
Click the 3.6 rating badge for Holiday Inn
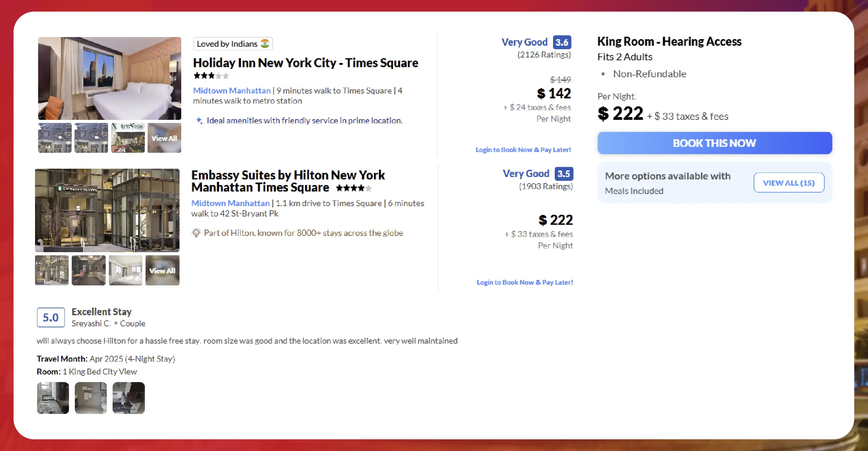pyautogui.click(x=562, y=42)
